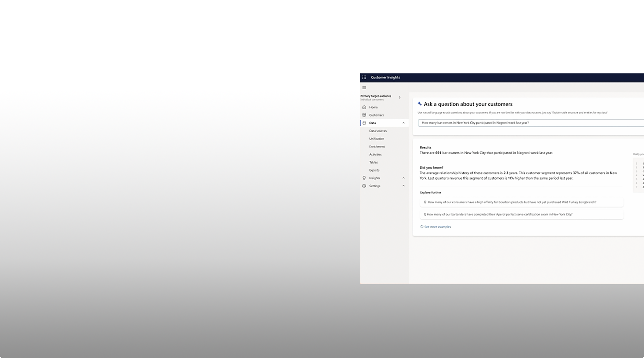
Task: Click the Did you know? heading
Action: coord(431,168)
